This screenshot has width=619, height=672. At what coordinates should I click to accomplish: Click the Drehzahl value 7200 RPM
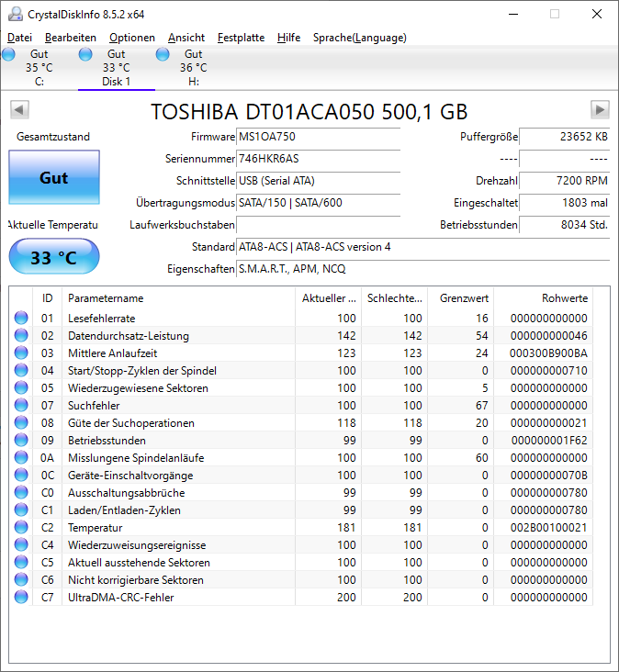coord(564,181)
